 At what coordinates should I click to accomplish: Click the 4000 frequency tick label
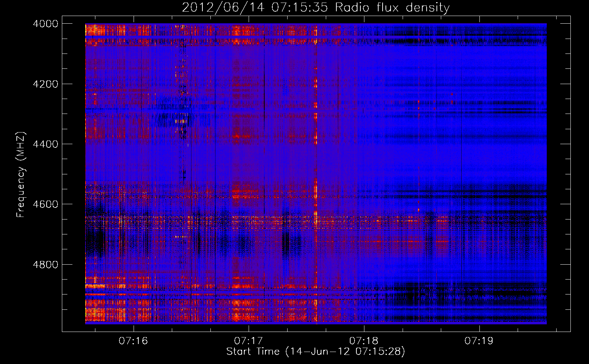point(46,24)
